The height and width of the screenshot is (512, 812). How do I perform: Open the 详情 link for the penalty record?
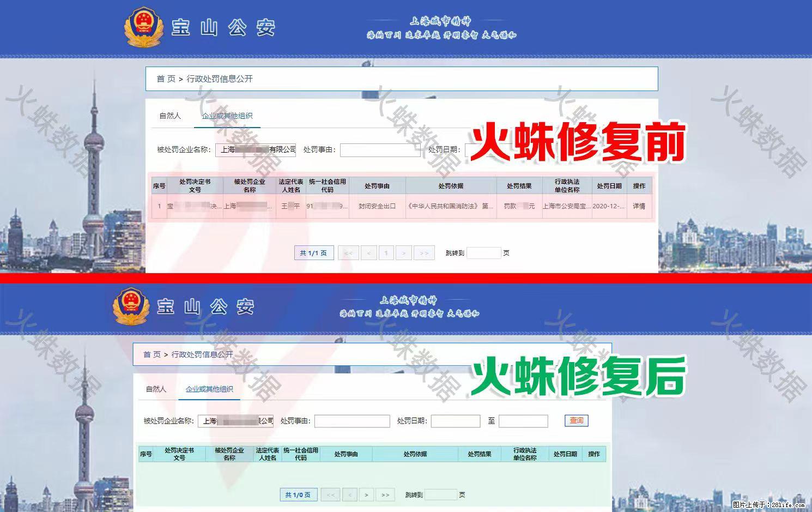pos(638,206)
